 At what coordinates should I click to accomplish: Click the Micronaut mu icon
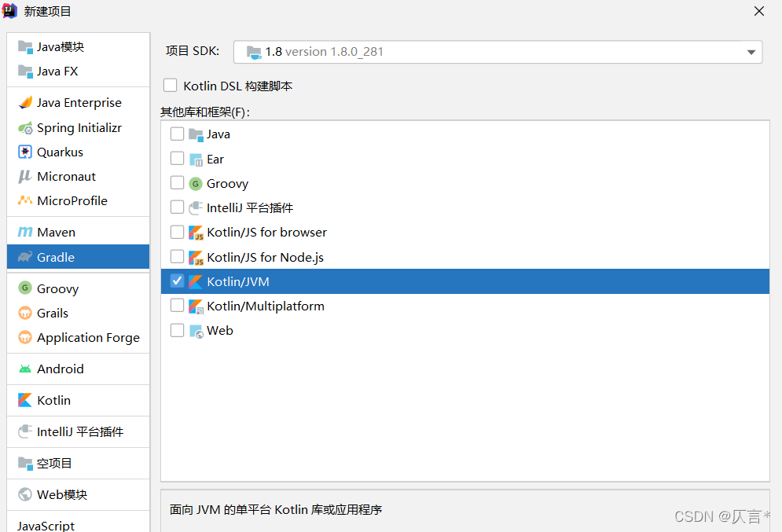25,177
